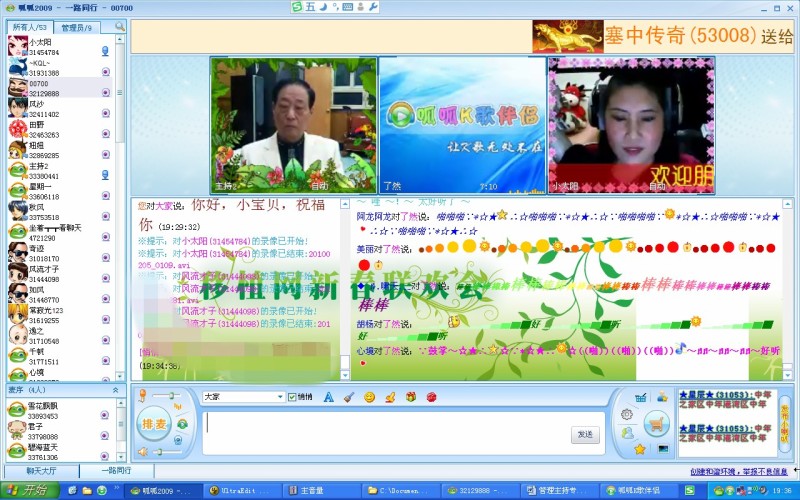Screen dimensions: 800x500
Task: Click the webcam icon beside user 风沙
Action: coord(106,113)
